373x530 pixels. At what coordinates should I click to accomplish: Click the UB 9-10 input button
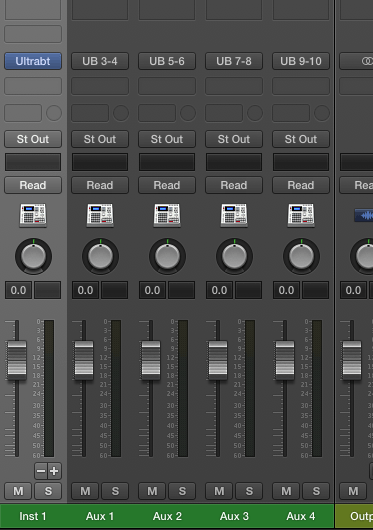pos(301,61)
